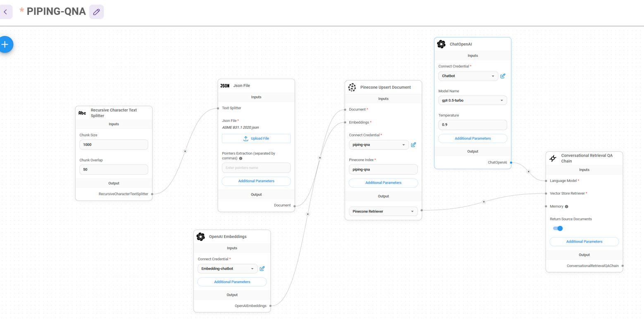Click the Recursive Character Text Splitter node title

114,113
